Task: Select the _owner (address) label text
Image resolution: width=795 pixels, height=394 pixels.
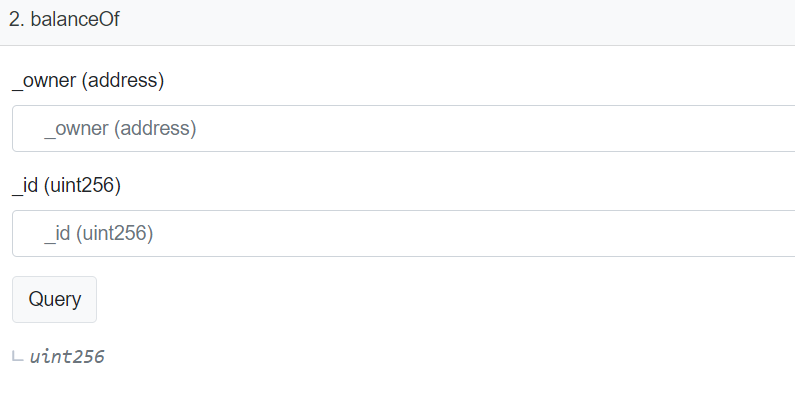Action: 88,80
